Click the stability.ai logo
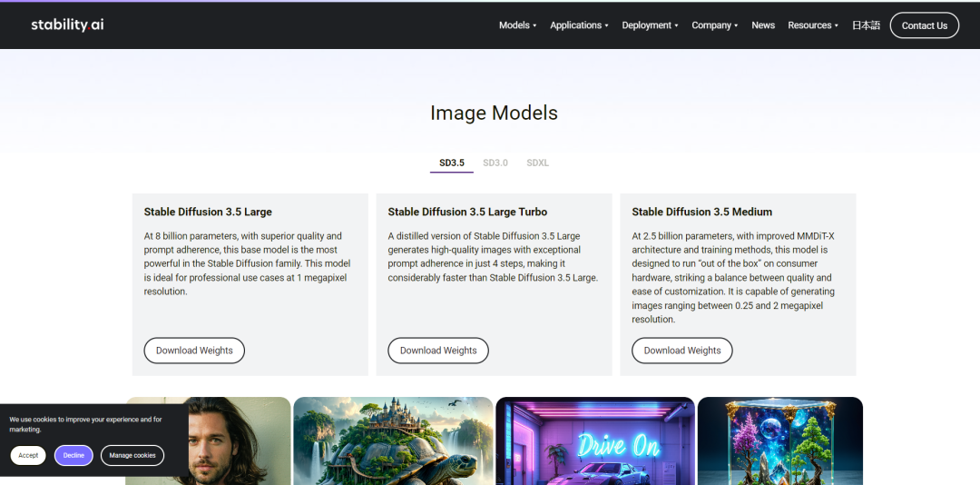 [x=67, y=25]
